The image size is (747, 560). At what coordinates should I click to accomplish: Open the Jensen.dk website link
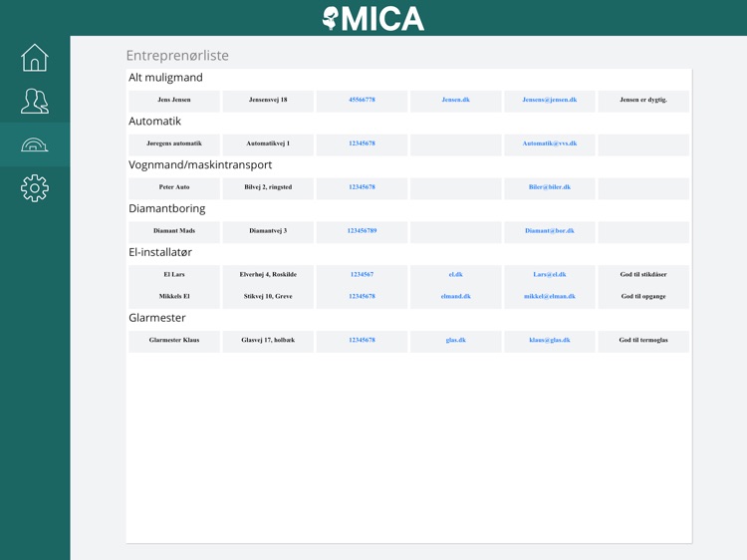(455, 100)
